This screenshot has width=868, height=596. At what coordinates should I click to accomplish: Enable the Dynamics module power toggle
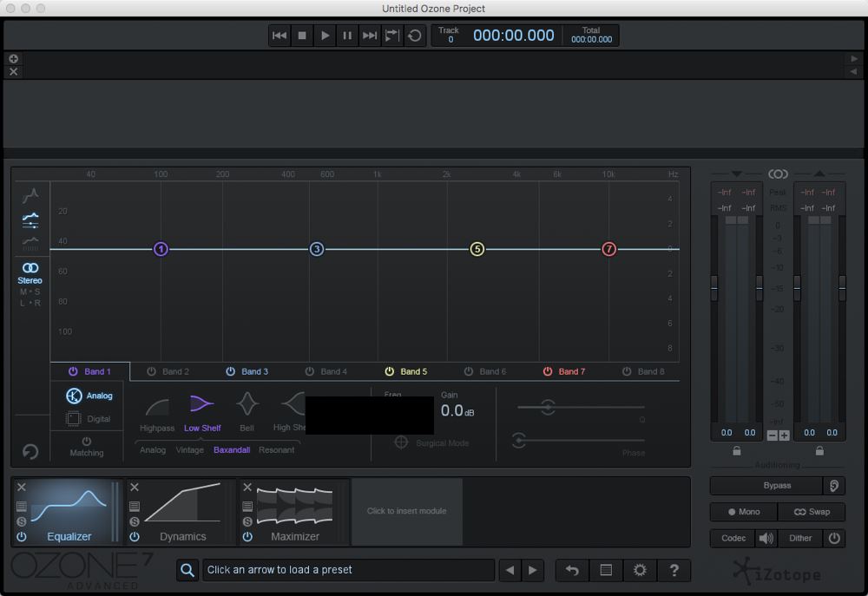click(135, 537)
